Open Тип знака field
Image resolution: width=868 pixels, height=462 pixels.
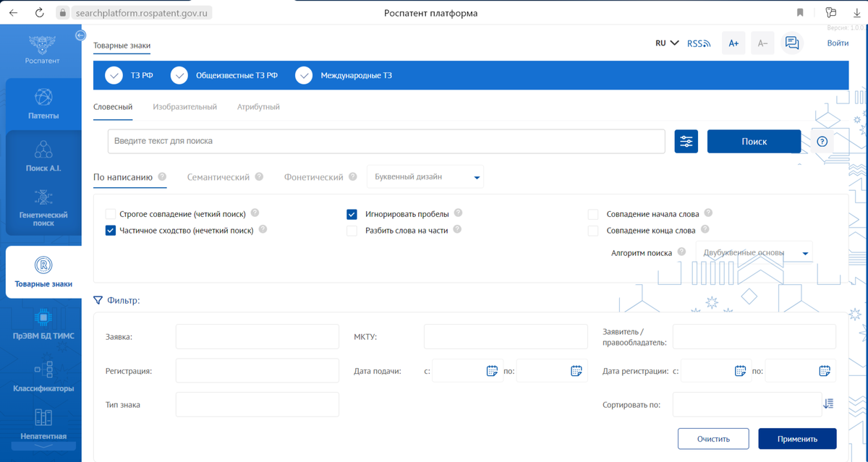(258, 404)
